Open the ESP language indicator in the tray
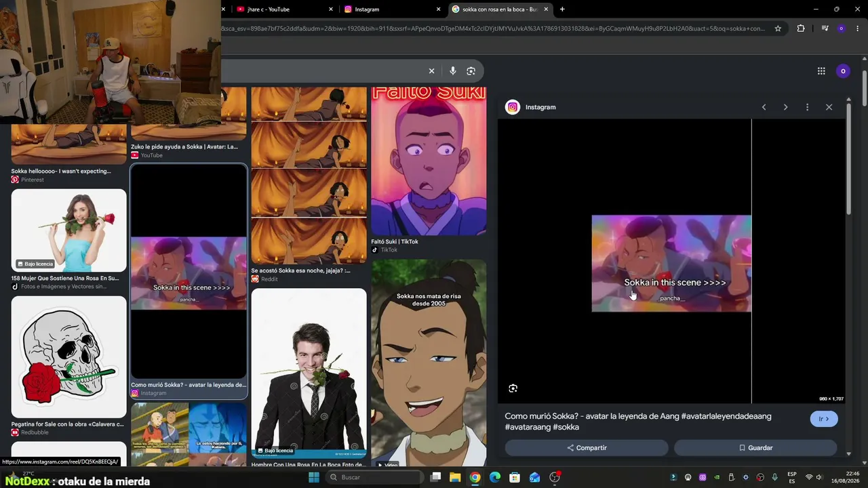Screen dimensions: 868x488 tap(792, 477)
